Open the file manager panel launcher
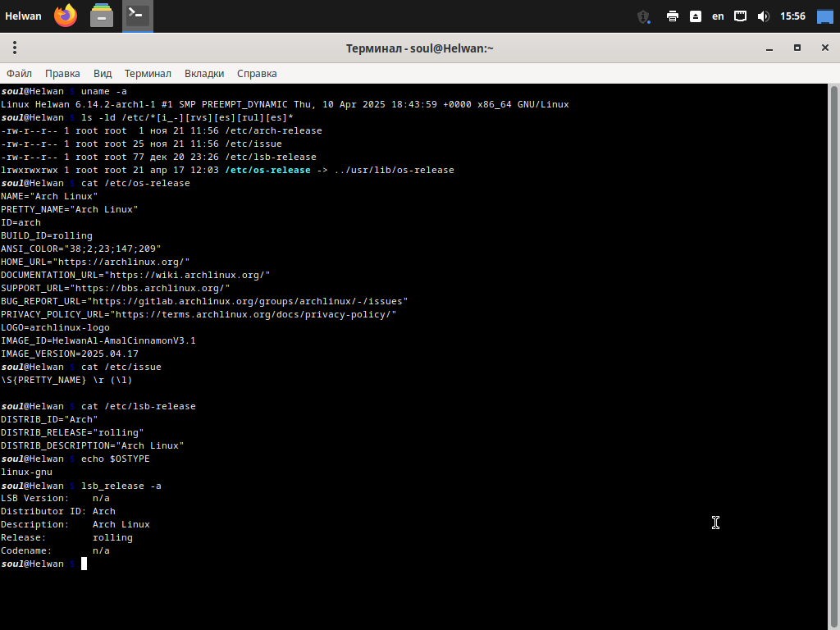 (x=101, y=16)
